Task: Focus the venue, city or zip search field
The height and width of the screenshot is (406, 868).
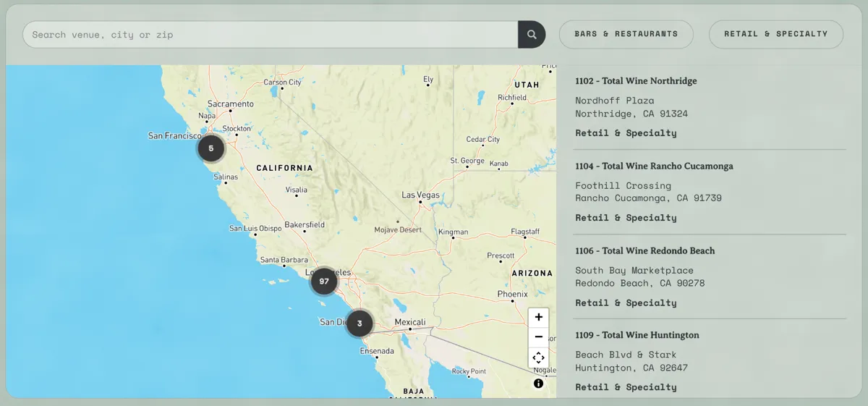Action: [x=271, y=35]
